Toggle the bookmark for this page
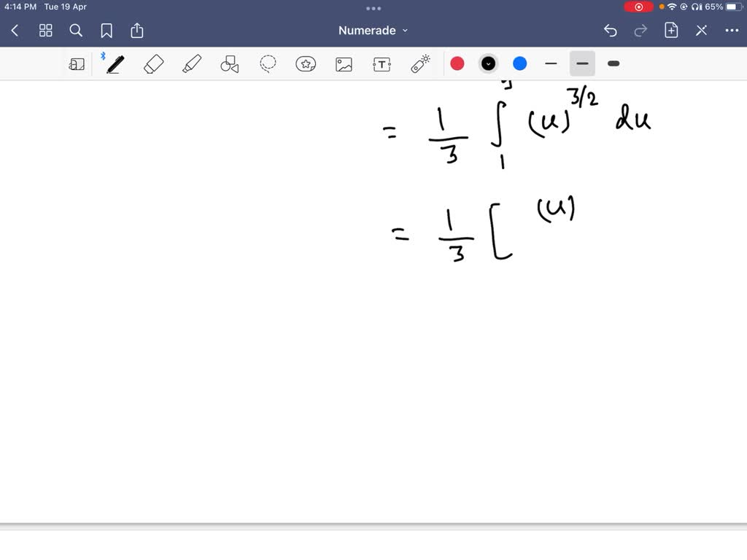The image size is (747, 560). point(107,31)
